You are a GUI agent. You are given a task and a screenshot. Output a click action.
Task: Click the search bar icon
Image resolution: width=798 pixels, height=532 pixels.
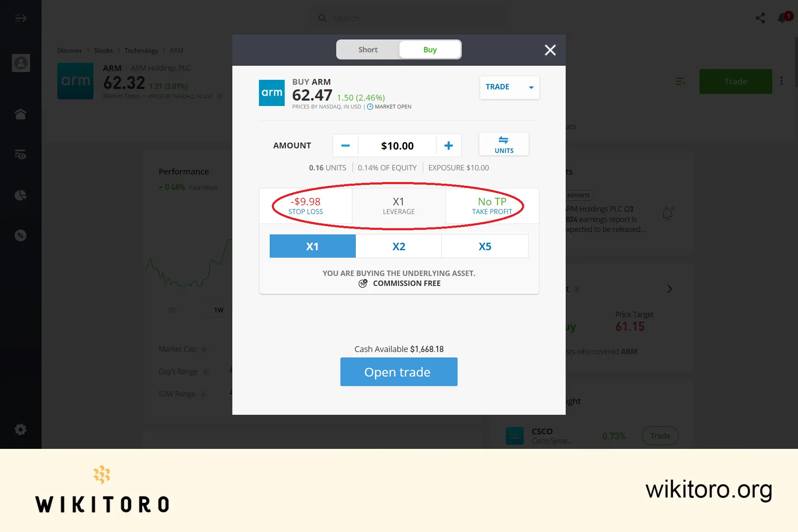[323, 18]
